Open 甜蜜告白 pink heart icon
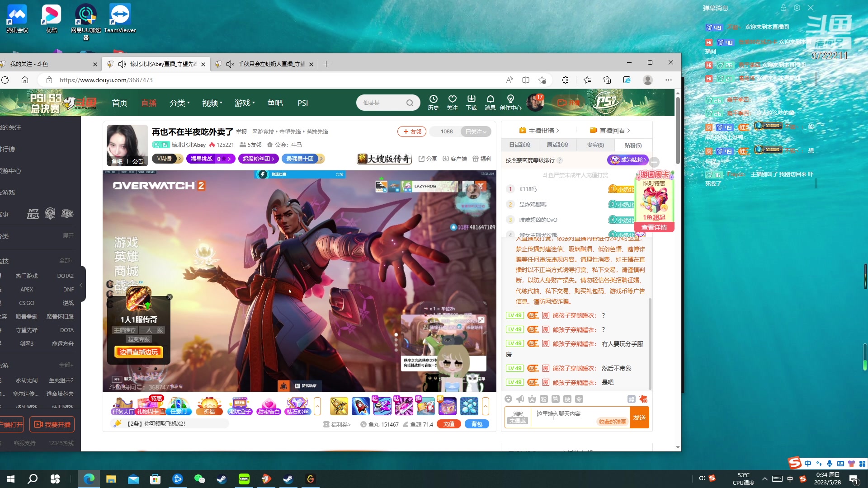The width and height of the screenshot is (868, 488). 269,406
